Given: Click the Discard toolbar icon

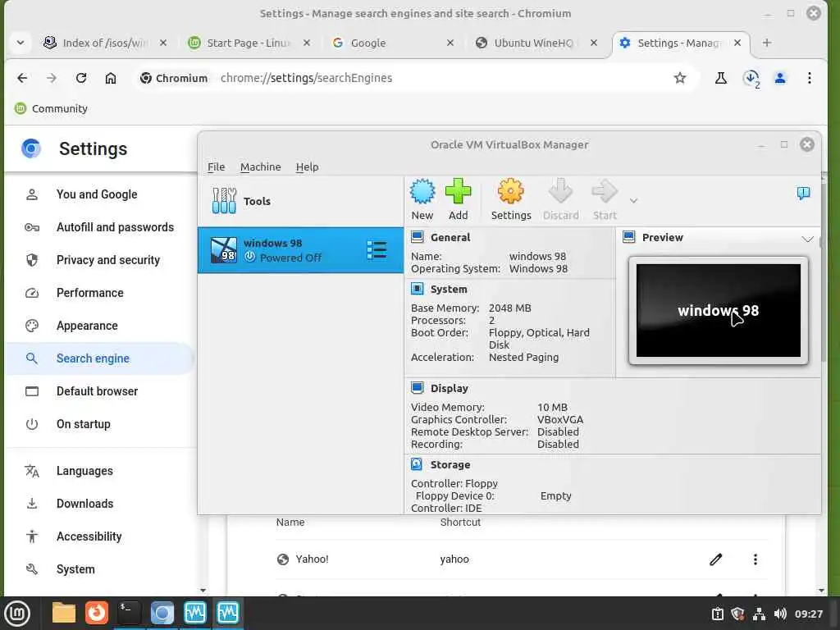Looking at the screenshot, I should pyautogui.click(x=560, y=192).
